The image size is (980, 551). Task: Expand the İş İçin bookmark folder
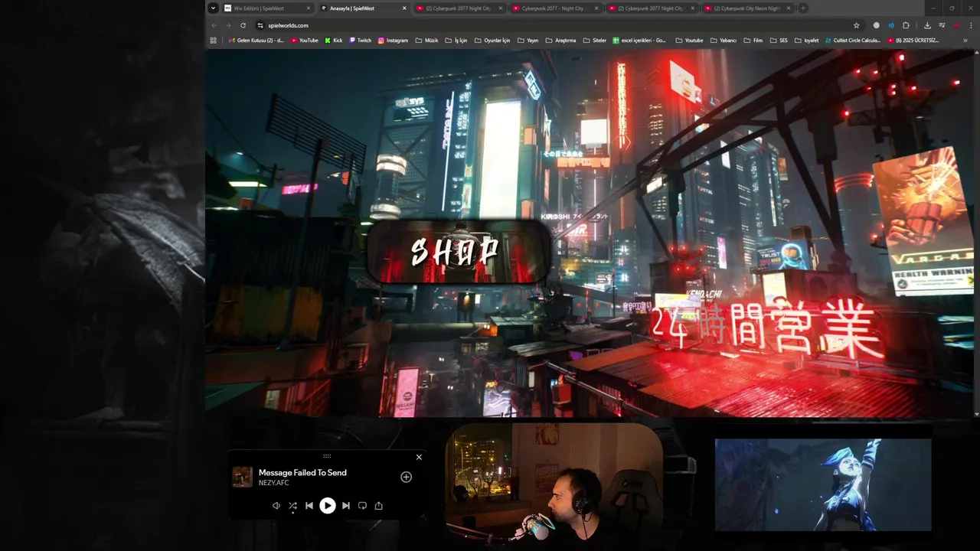(456, 40)
